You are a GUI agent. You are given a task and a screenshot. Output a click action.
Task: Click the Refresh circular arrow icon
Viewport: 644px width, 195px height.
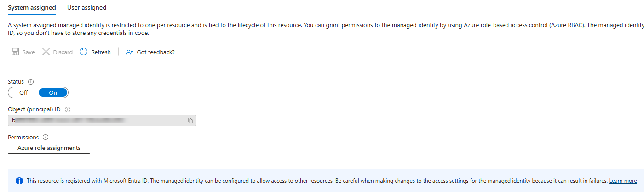coord(84,52)
